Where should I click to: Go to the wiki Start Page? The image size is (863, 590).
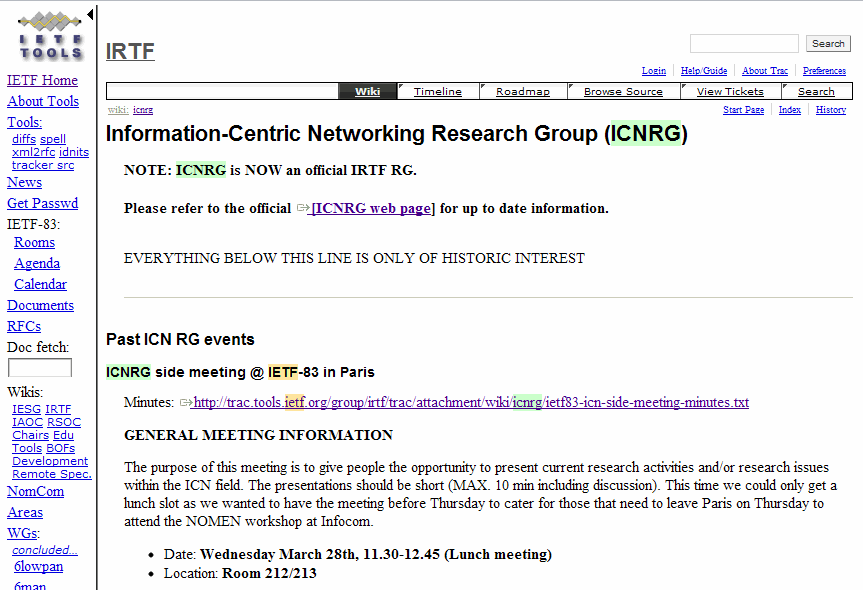(744, 110)
